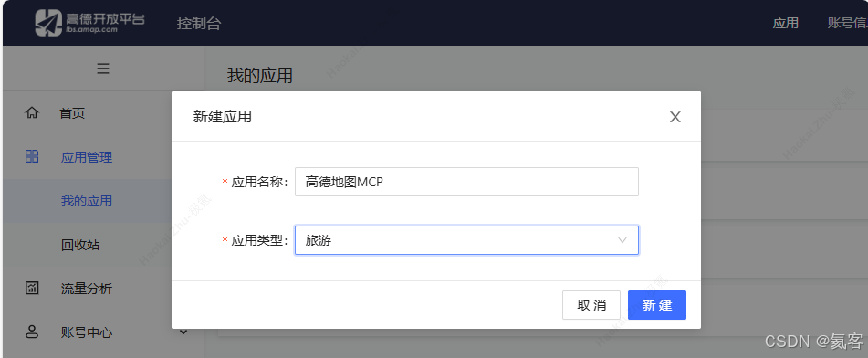
Task: Click the chart icon beside 流量分析
Action: 32,289
